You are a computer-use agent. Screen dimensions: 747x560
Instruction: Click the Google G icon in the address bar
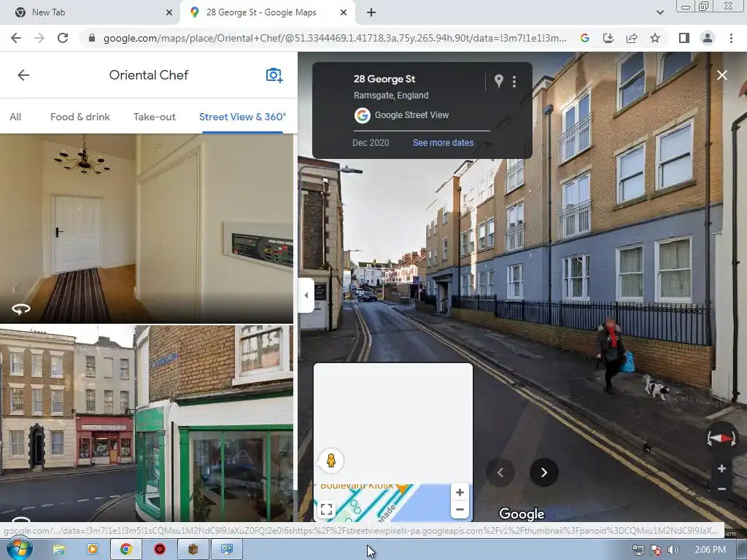[x=584, y=38]
